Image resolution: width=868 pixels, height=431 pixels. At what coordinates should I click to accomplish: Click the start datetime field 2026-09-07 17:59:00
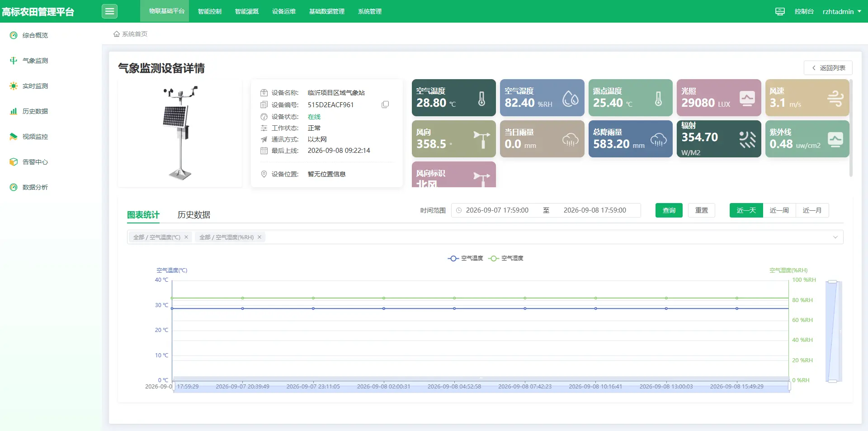coord(497,210)
